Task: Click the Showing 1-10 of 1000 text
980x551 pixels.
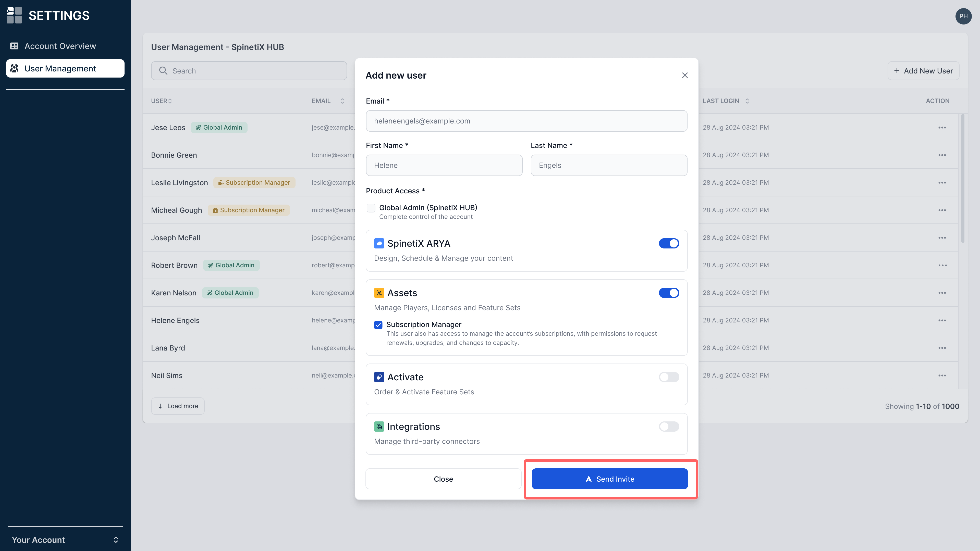Action: 922,406
